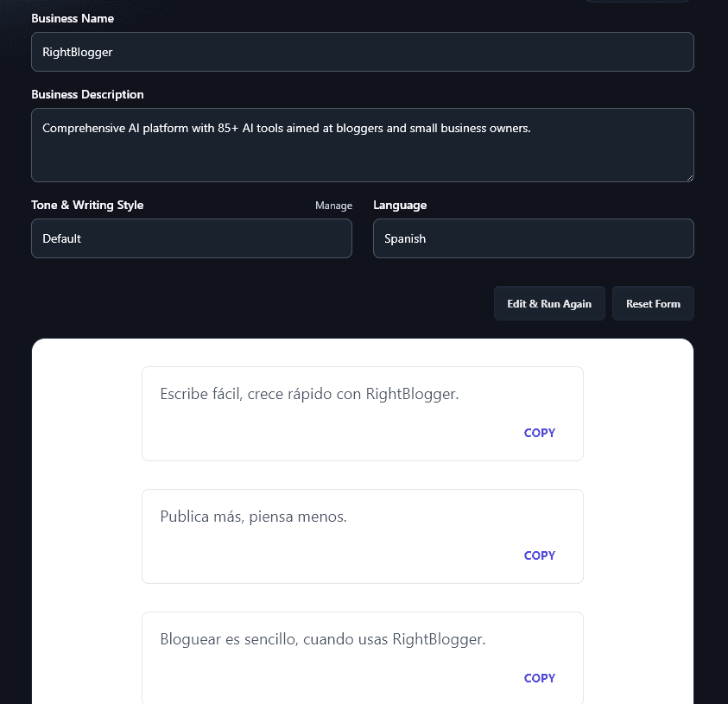Click blank area of the white results panel

(86, 518)
